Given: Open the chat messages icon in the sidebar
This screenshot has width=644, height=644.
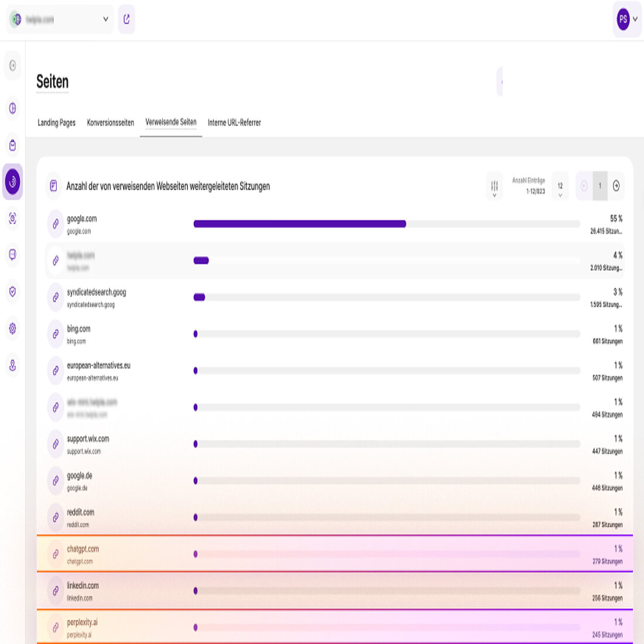Looking at the screenshot, I should [x=12, y=255].
